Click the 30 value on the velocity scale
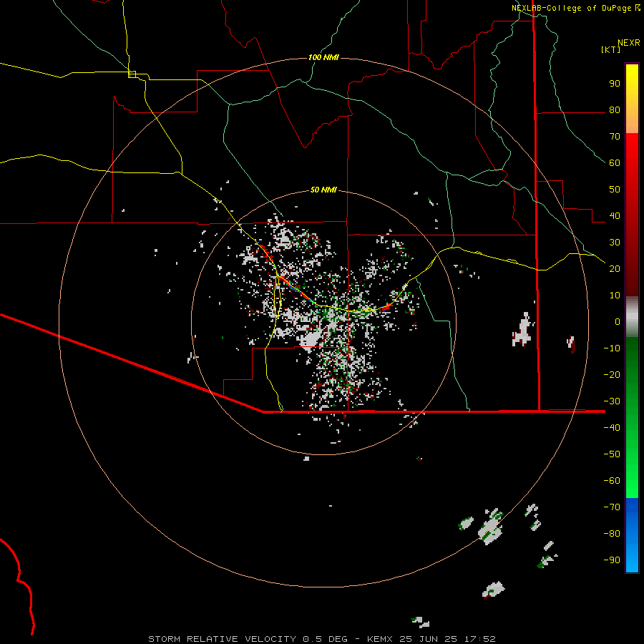The height and width of the screenshot is (644, 644). 615,243
